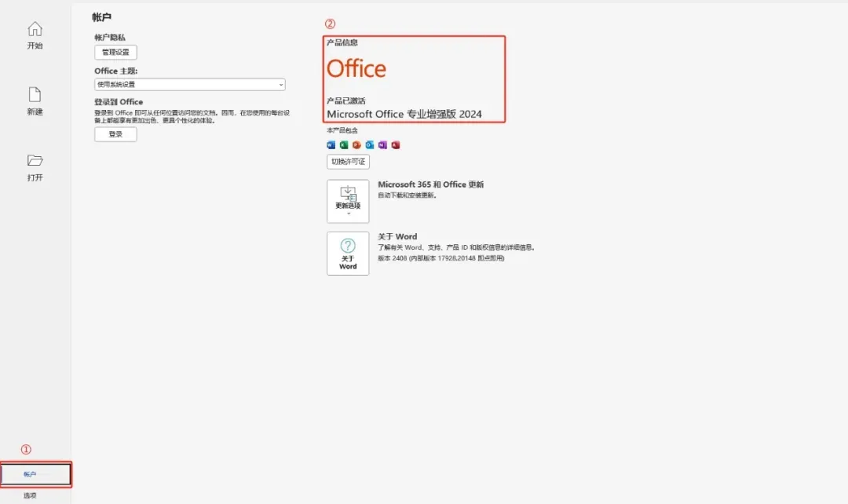Click the 切换许可证 button
Screen dimensions: 848x504
pyautogui.click(x=349, y=162)
